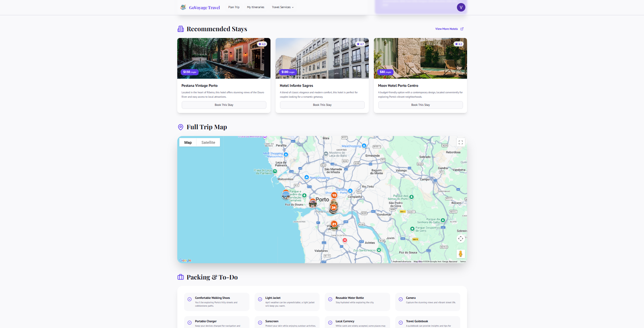Open the View More Hotels link

[446, 28]
